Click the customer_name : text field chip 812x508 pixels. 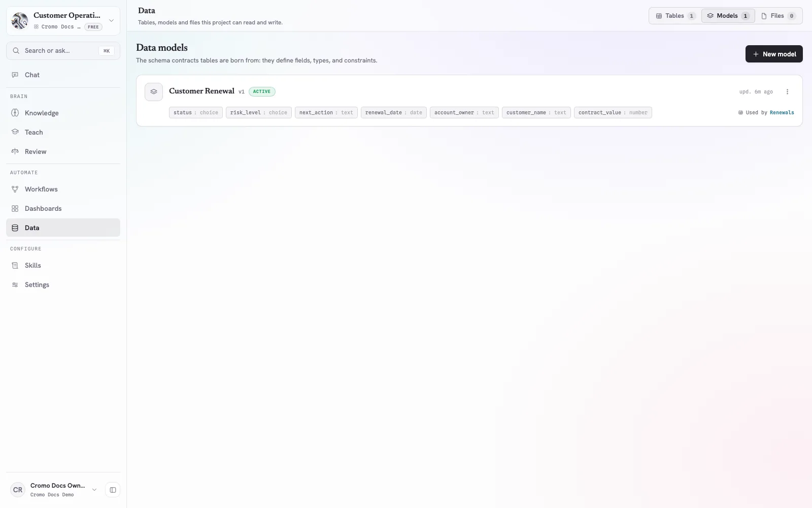(536, 113)
